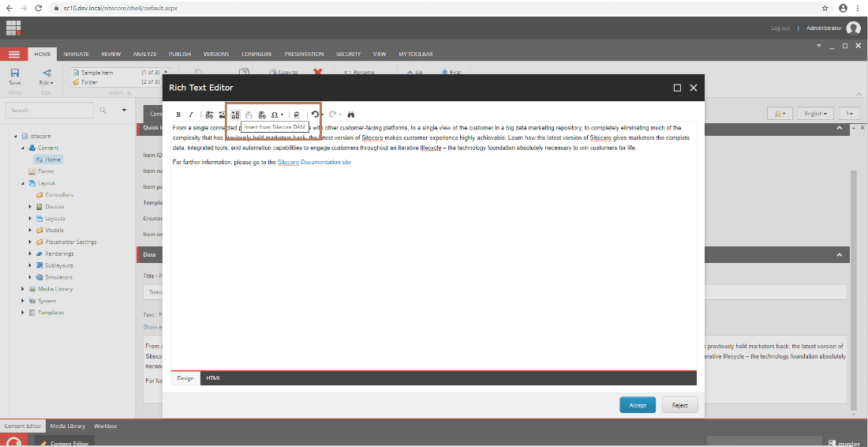Switch to Media Library bottom tab
The image size is (868, 447).
(68, 426)
